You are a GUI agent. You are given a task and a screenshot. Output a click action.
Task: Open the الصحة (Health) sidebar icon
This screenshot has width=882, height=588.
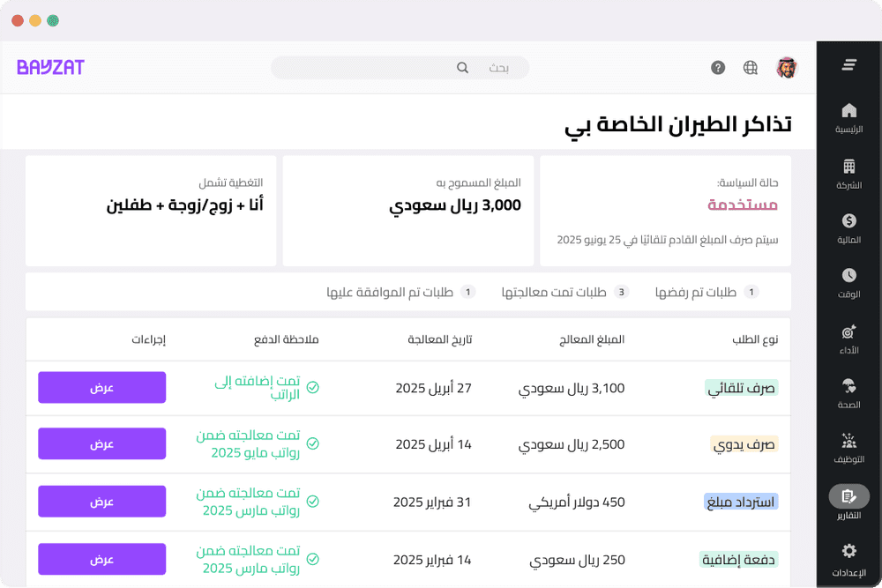tap(848, 388)
